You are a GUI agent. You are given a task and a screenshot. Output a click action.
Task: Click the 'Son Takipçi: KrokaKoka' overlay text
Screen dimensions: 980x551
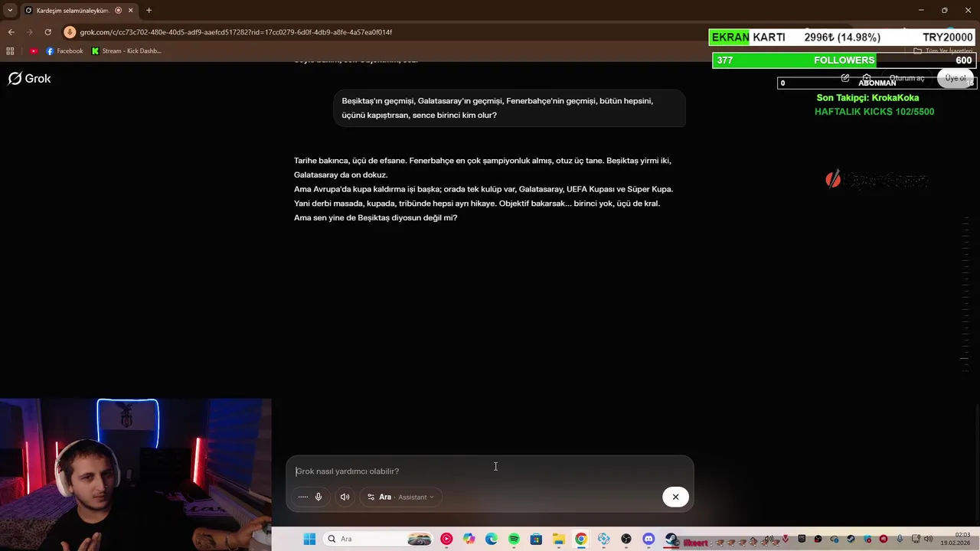(867, 98)
